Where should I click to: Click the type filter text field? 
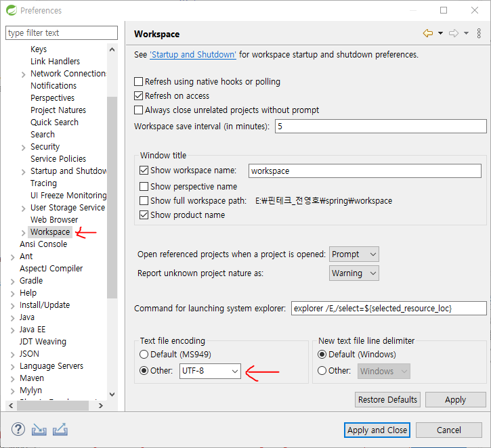pyautogui.click(x=62, y=33)
